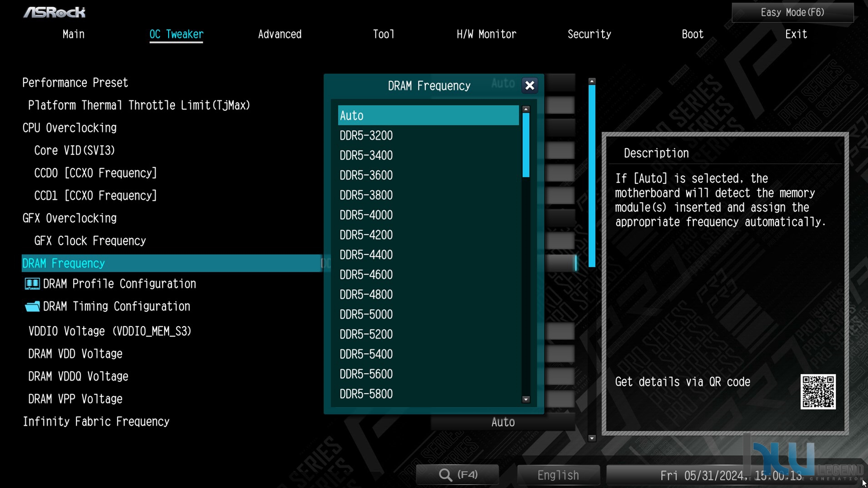This screenshot has width=868, height=488.
Task: Switch to the Main tab
Action: (74, 35)
